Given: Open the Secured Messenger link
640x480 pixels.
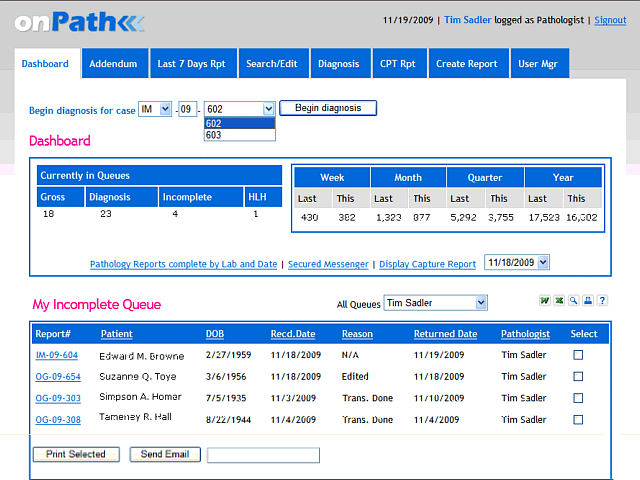Looking at the screenshot, I should coord(329,265).
